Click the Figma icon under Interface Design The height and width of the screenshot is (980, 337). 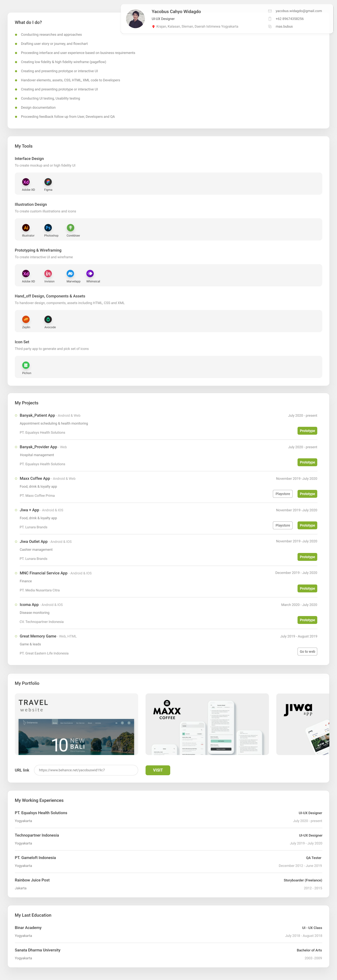48,182
